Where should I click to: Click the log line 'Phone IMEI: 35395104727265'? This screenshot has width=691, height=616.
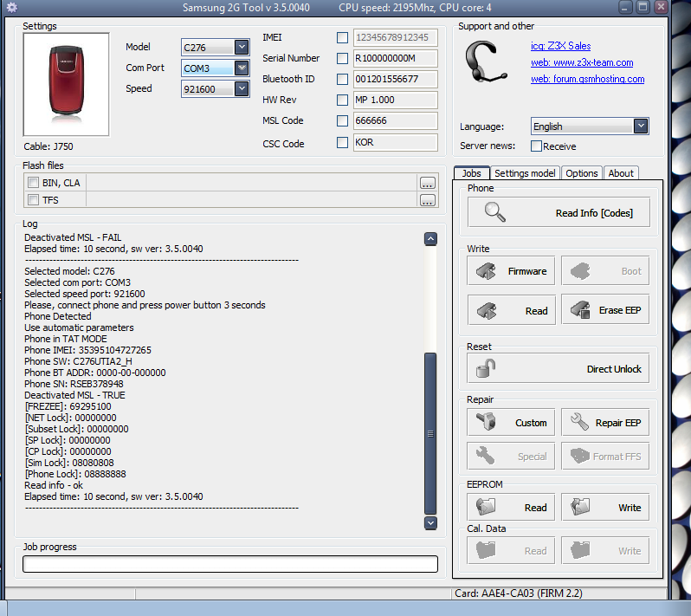87,350
